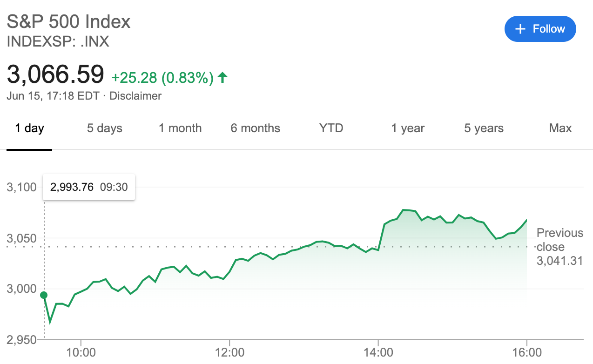593x364 pixels.
Task: Select the 5 years tab
Action: tap(484, 128)
